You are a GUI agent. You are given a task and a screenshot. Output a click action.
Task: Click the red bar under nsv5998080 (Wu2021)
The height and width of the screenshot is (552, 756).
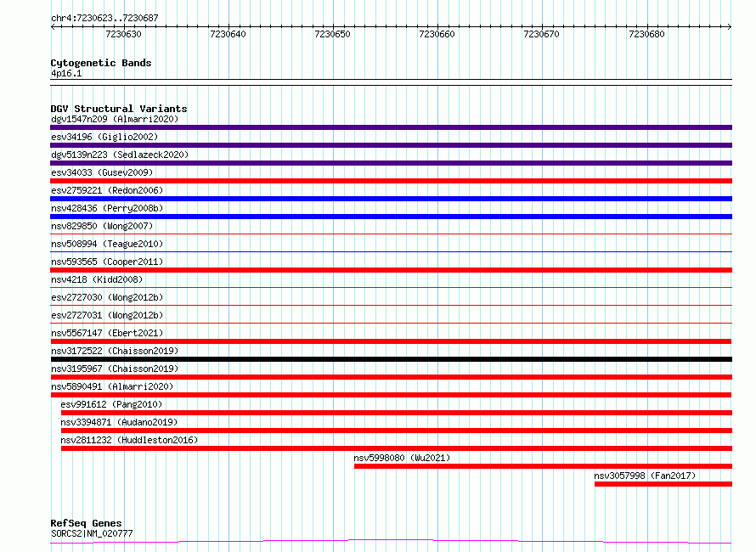pyautogui.click(x=543, y=466)
